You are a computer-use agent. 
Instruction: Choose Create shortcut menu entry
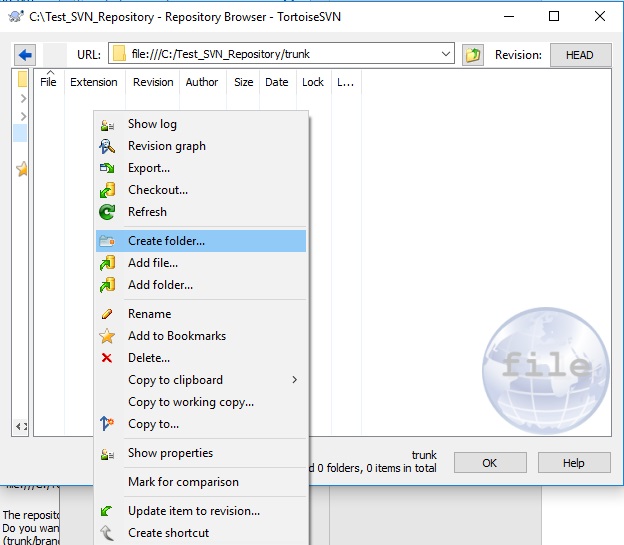point(201,533)
